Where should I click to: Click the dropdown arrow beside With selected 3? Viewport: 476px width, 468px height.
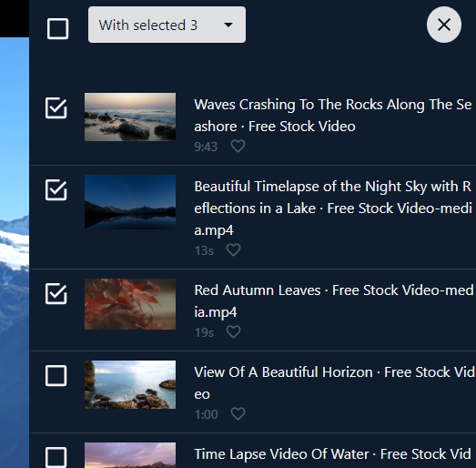(228, 25)
